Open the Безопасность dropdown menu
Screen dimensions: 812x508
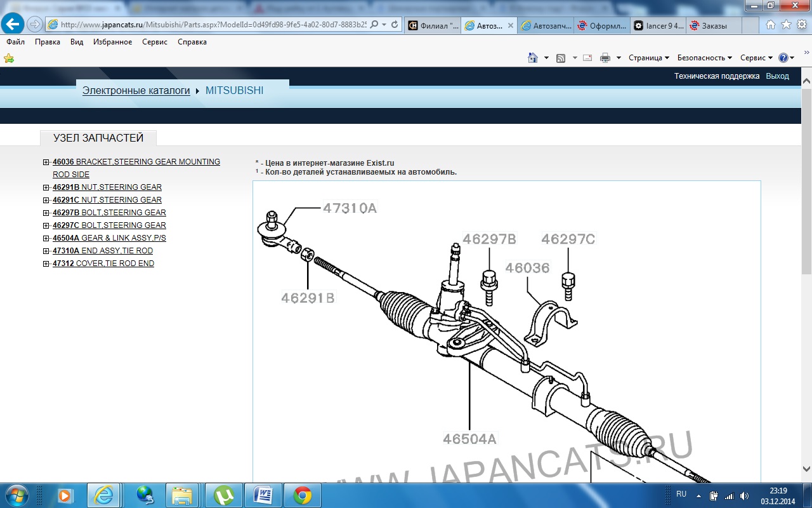pyautogui.click(x=704, y=58)
